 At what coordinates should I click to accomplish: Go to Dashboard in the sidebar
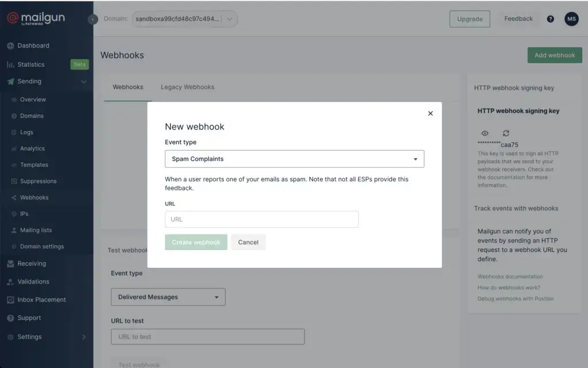33,46
